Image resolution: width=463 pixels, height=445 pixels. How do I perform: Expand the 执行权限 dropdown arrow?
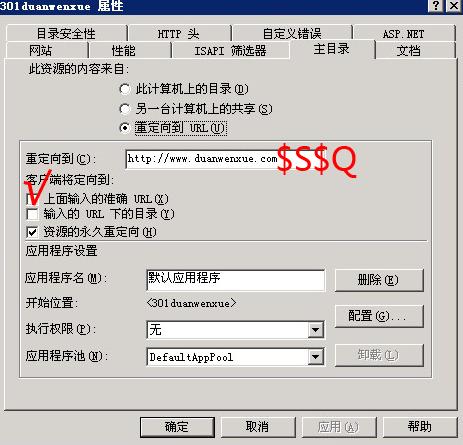pos(315,330)
